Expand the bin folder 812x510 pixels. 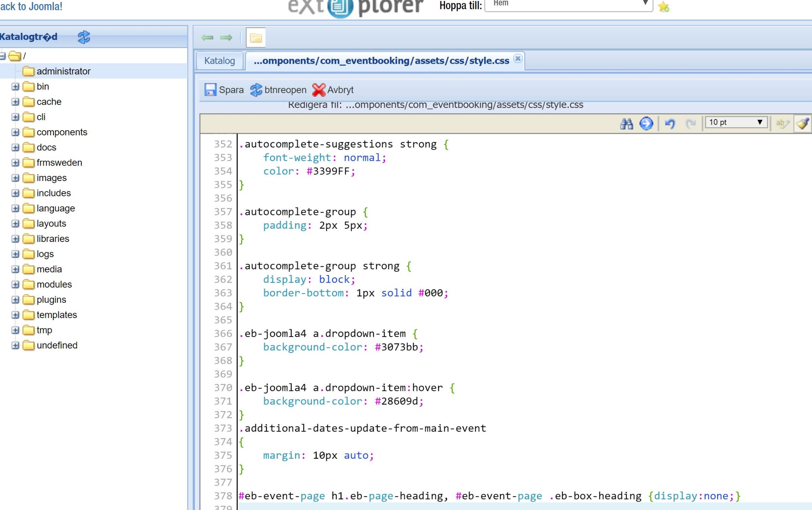[x=15, y=87]
